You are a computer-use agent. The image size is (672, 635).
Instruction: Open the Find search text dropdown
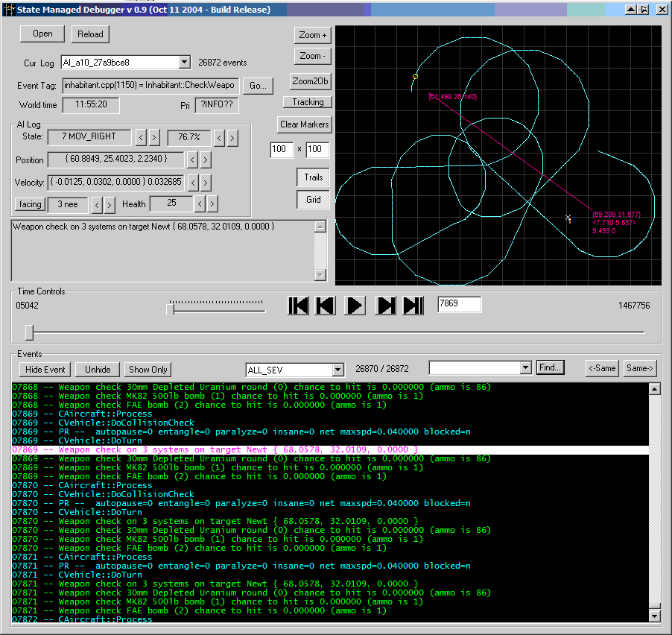tap(524, 367)
